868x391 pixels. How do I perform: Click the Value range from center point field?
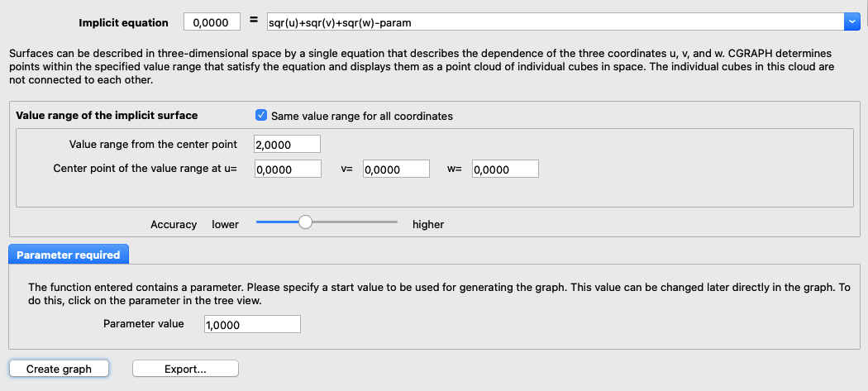pos(287,145)
